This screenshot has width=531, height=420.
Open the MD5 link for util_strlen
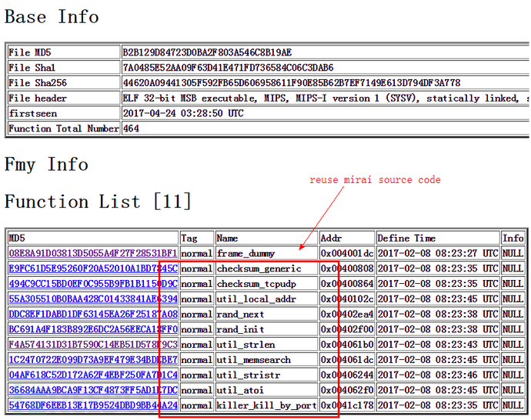click(93, 345)
